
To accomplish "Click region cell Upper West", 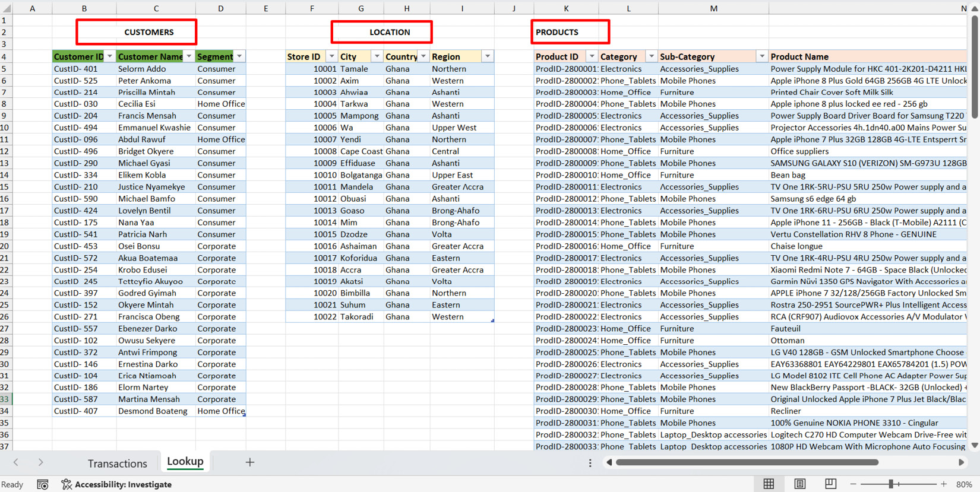I will click(x=462, y=128).
